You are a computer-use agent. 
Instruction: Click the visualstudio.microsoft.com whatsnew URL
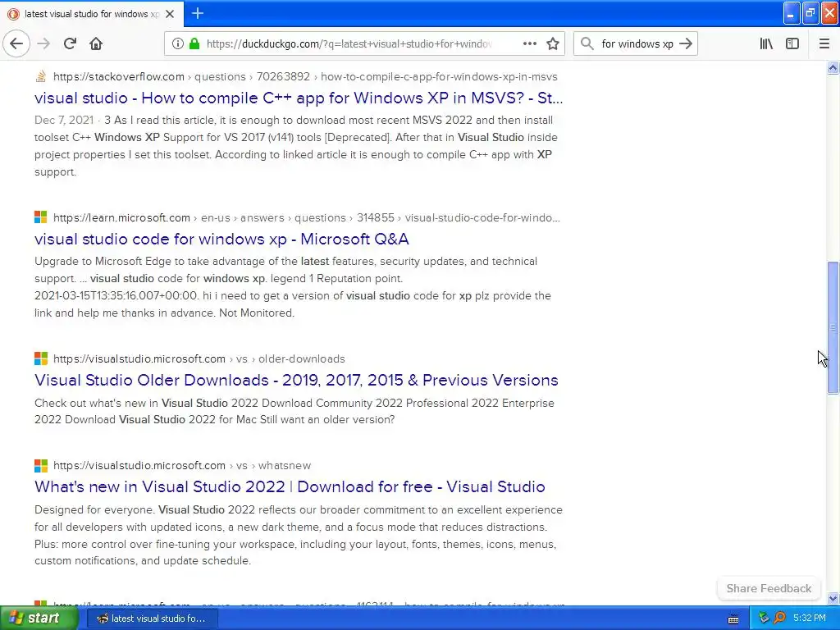point(182,466)
